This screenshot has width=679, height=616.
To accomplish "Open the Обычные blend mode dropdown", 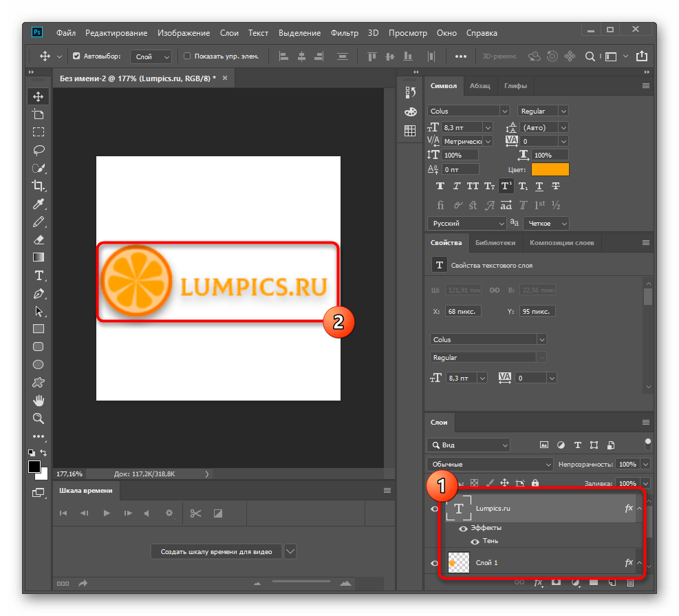I will pyautogui.click(x=490, y=465).
